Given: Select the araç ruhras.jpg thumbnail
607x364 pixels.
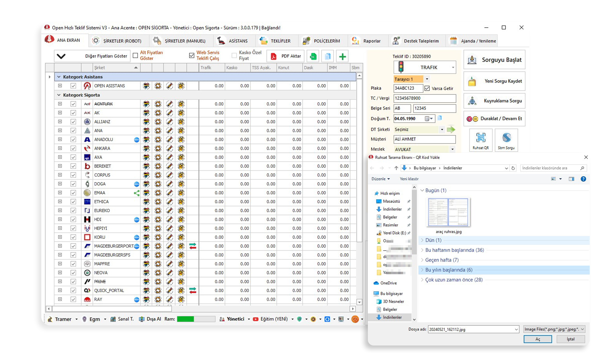Looking at the screenshot, I should tap(448, 212).
